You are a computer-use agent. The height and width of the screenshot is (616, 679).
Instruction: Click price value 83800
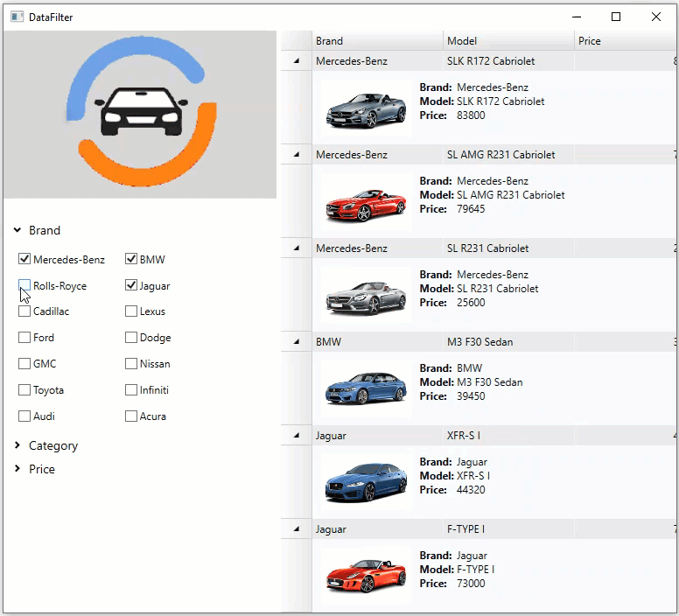[471, 115]
